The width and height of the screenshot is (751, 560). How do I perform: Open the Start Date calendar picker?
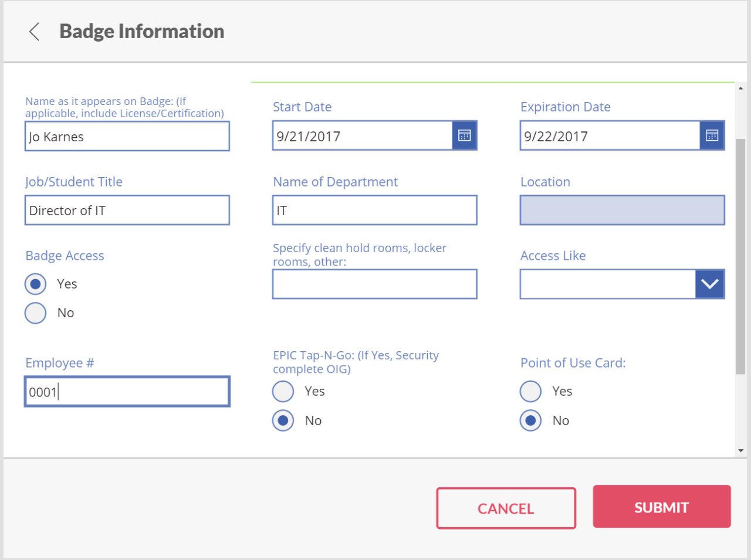coord(464,136)
